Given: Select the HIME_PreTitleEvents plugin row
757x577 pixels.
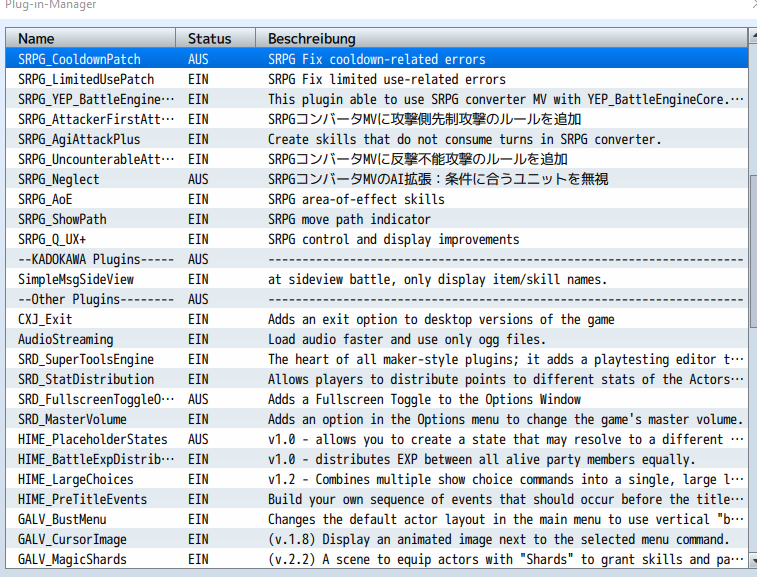Looking at the screenshot, I should click(x=377, y=500).
